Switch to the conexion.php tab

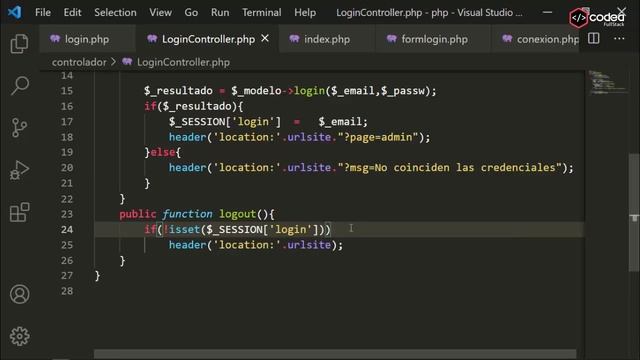click(x=536, y=39)
